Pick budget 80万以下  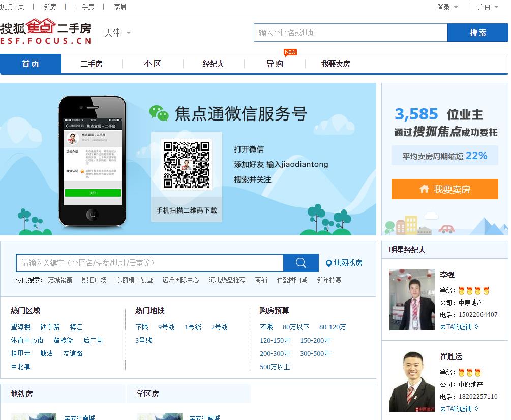click(296, 327)
